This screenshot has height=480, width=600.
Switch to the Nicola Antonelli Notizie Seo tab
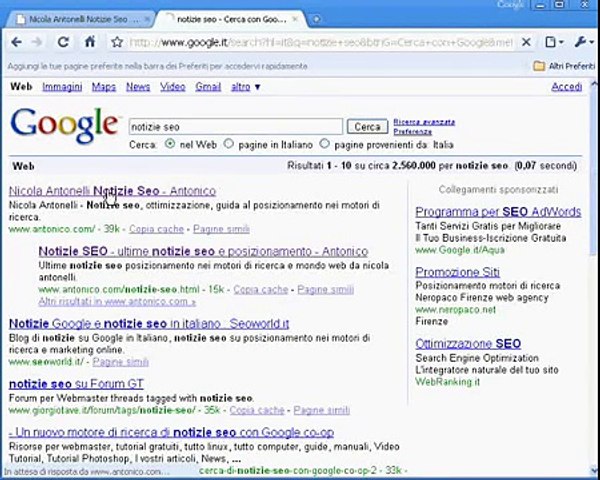click(x=78, y=20)
